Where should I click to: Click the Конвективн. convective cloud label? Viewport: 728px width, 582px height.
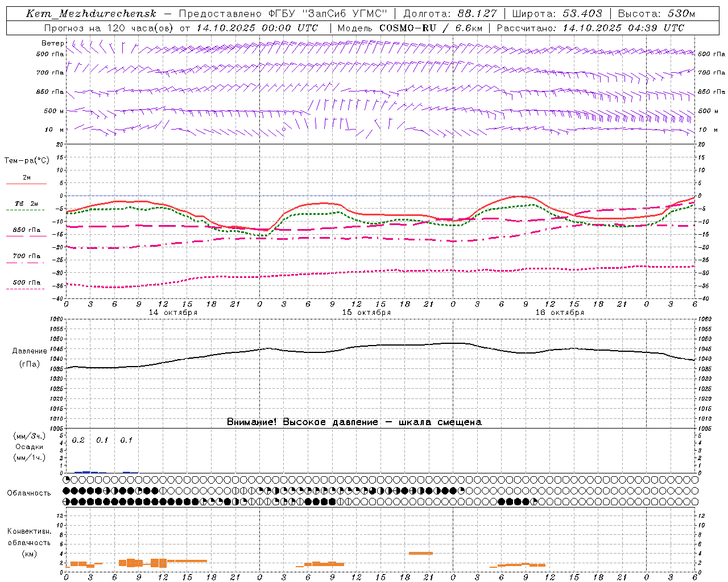click(x=29, y=531)
